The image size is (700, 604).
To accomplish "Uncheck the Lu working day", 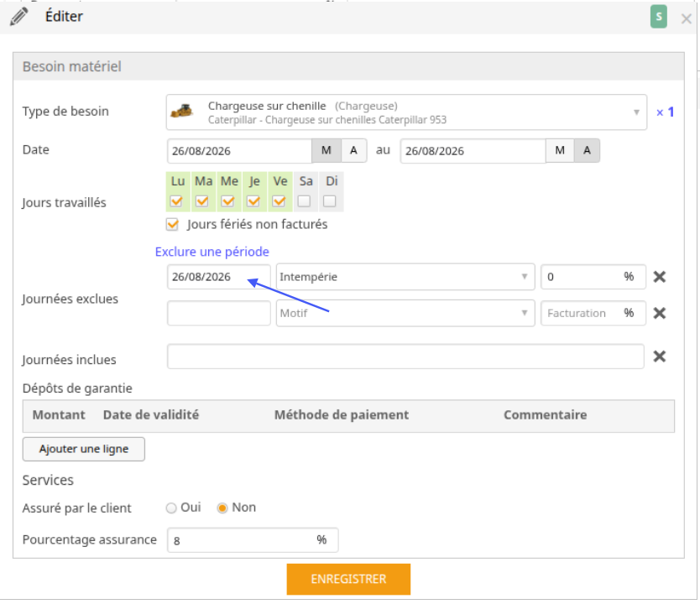I will [176, 201].
